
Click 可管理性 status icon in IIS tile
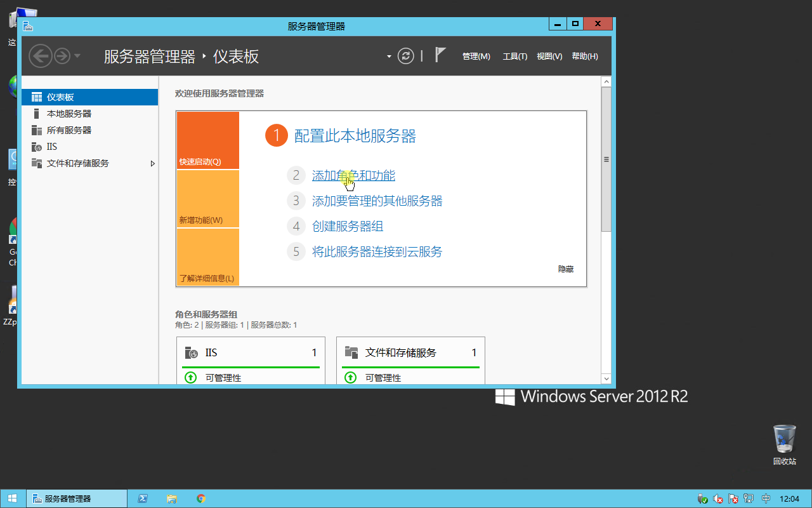tap(190, 378)
